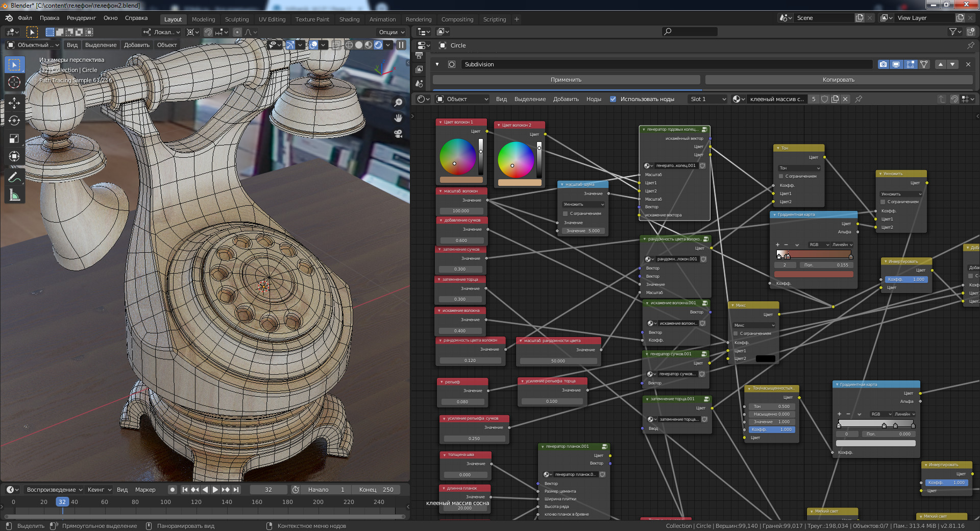Open the Slot 1 material slot dropdown
980x531 pixels.
707,99
